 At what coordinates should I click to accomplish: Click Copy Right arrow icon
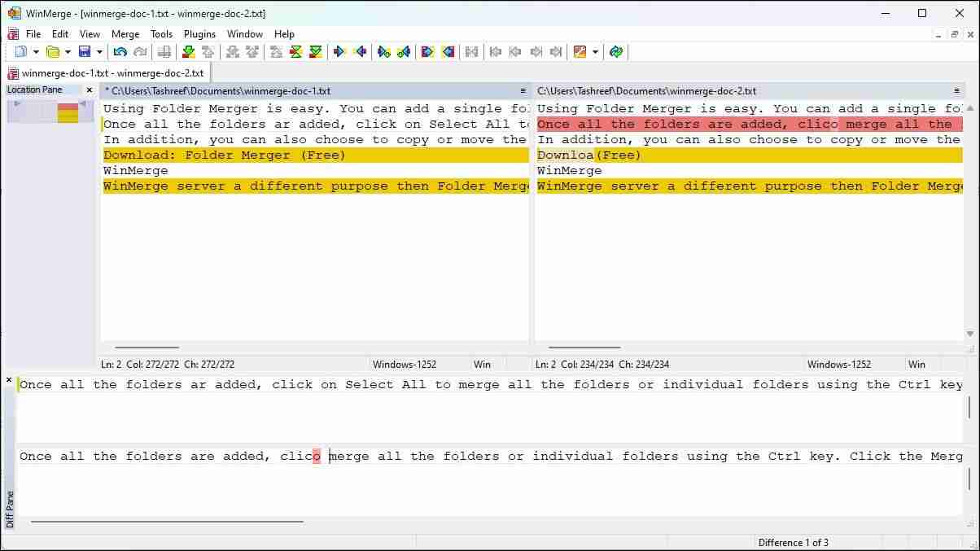click(x=340, y=52)
